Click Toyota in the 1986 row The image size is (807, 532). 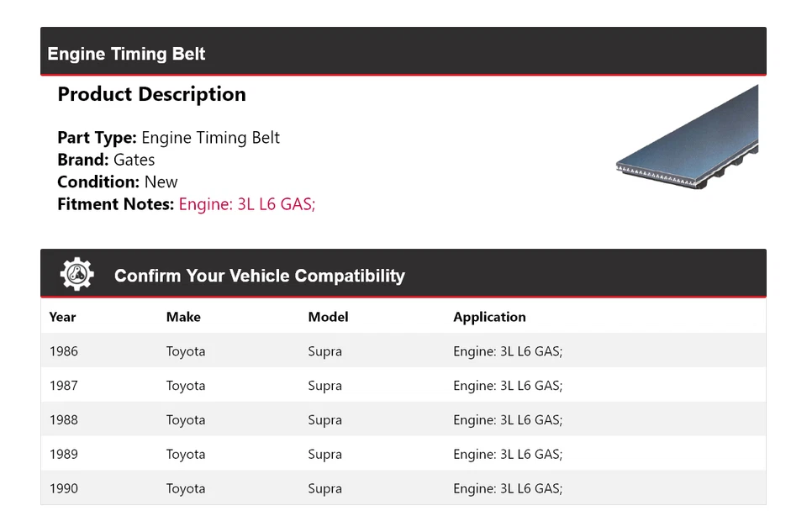[x=185, y=351]
